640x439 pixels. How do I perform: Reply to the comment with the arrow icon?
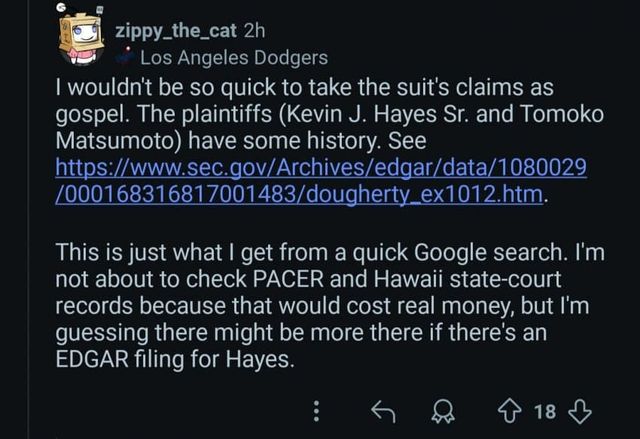click(x=380, y=411)
